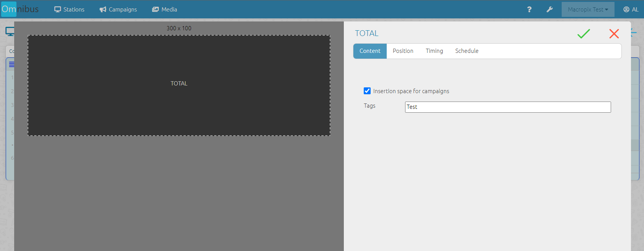The width and height of the screenshot is (644, 251).
Task: Select the TOTAL zone in preview
Action: point(179,85)
